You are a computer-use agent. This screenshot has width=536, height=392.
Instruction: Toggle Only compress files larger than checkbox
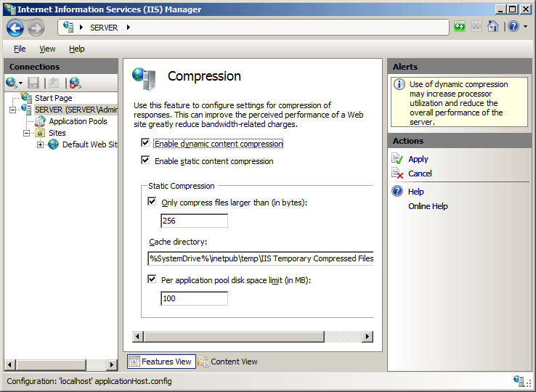pos(152,202)
